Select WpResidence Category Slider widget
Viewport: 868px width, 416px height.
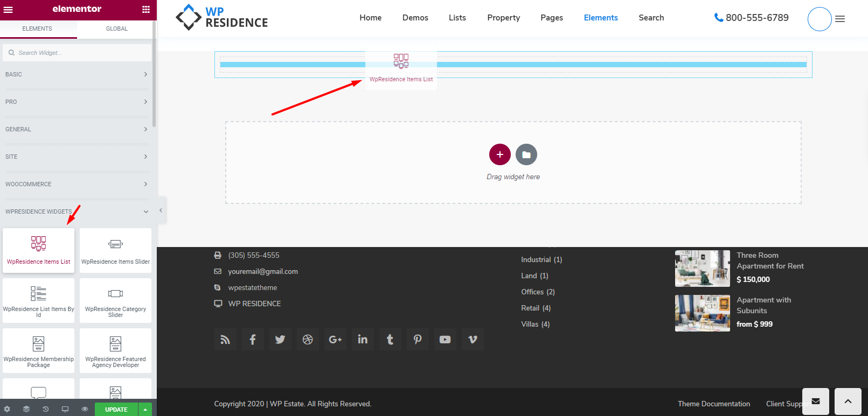(115, 300)
